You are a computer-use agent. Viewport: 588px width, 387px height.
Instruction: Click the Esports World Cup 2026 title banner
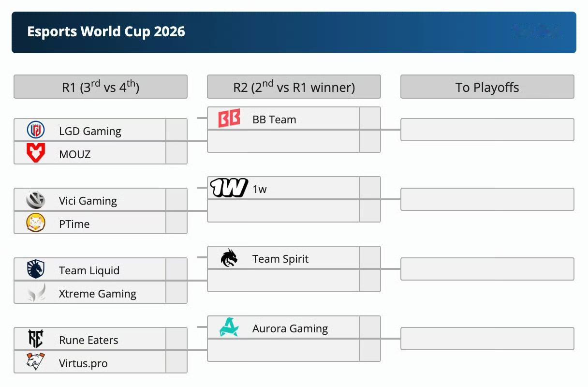[294, 32]
